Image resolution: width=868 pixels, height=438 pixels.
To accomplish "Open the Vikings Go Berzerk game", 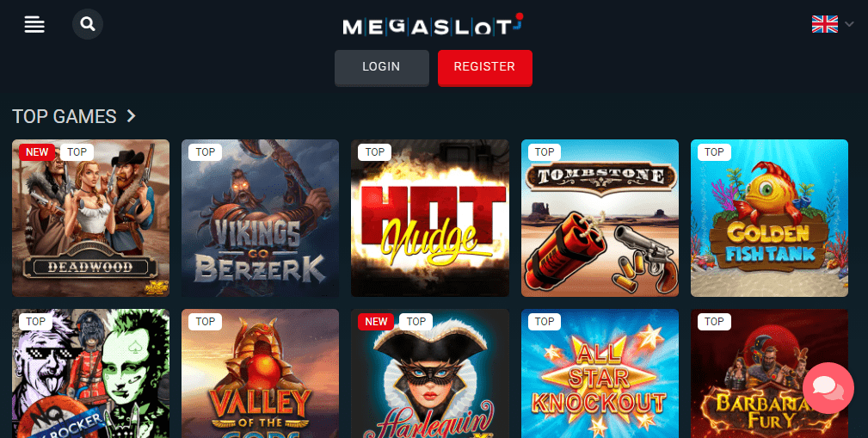I will coord(260,219).
